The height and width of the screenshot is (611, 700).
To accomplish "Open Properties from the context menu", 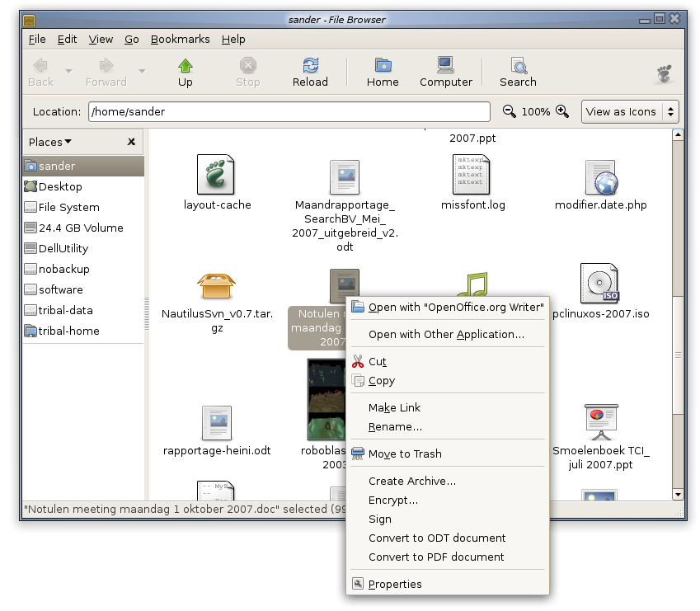I will pos(448,585).
